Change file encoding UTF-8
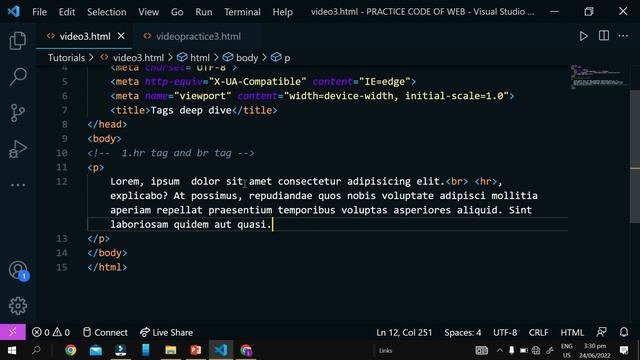 point(505,332)
